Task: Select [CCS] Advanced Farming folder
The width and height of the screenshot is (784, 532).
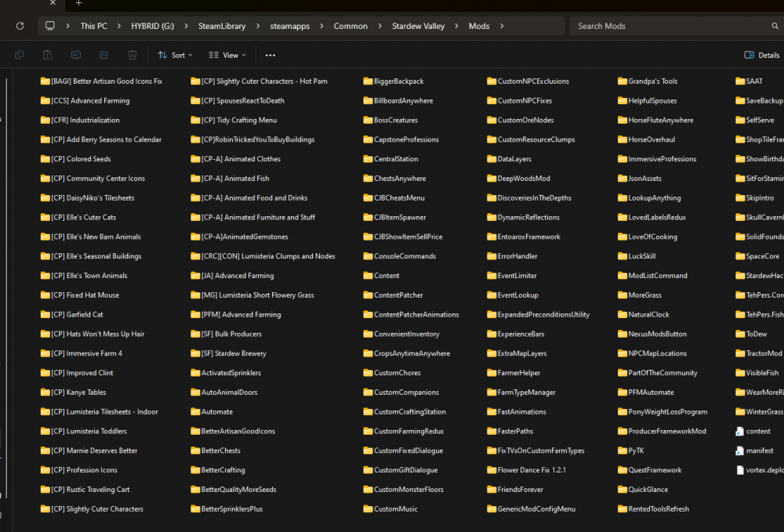Action: pyautogui.click(x=85, y=100)
